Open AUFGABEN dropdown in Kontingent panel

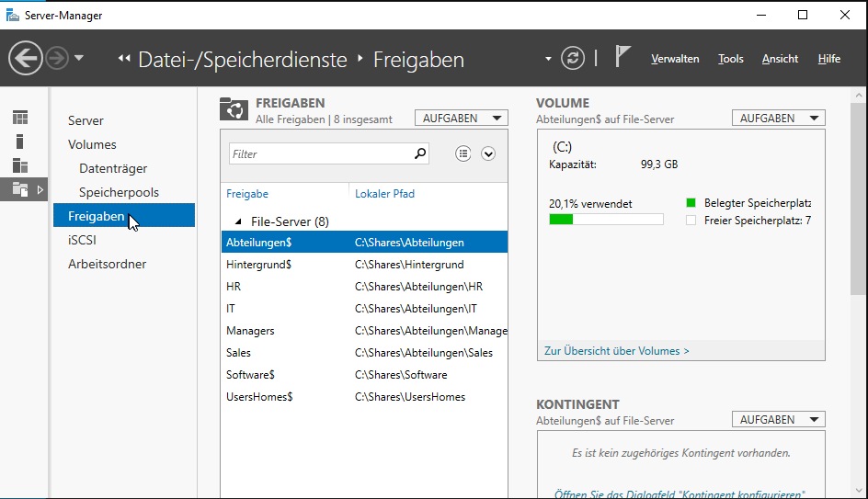778,419
